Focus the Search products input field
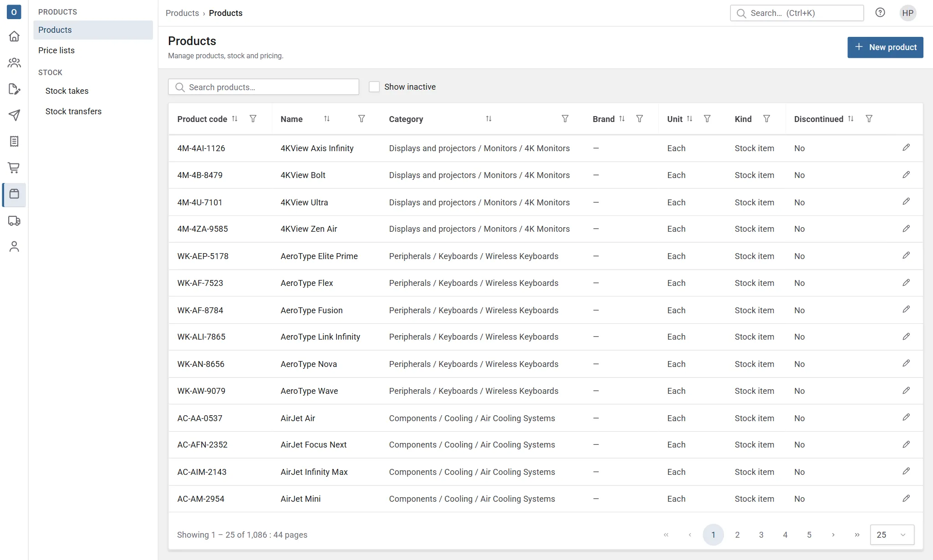This screenshot has height=560, width=933. point(264,87)
